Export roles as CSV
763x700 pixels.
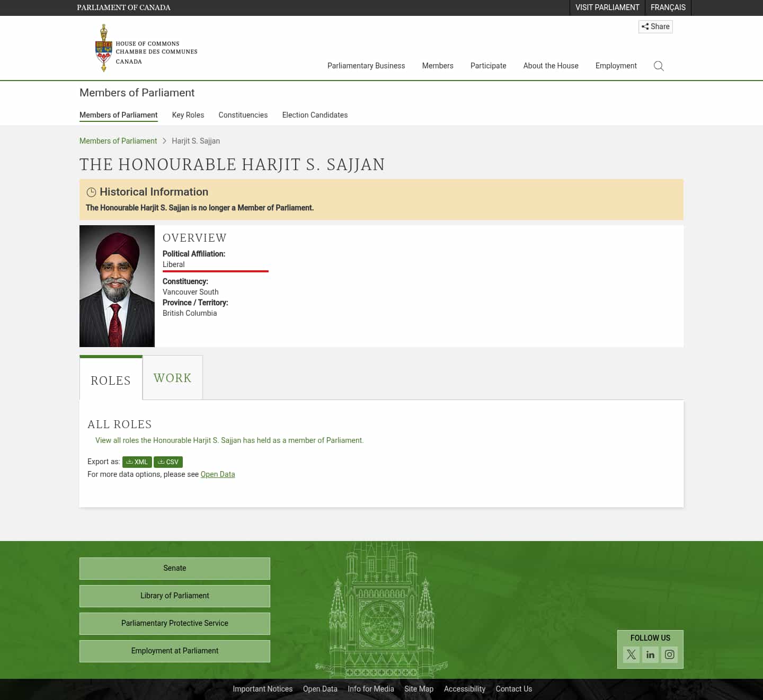pos(168,462)
